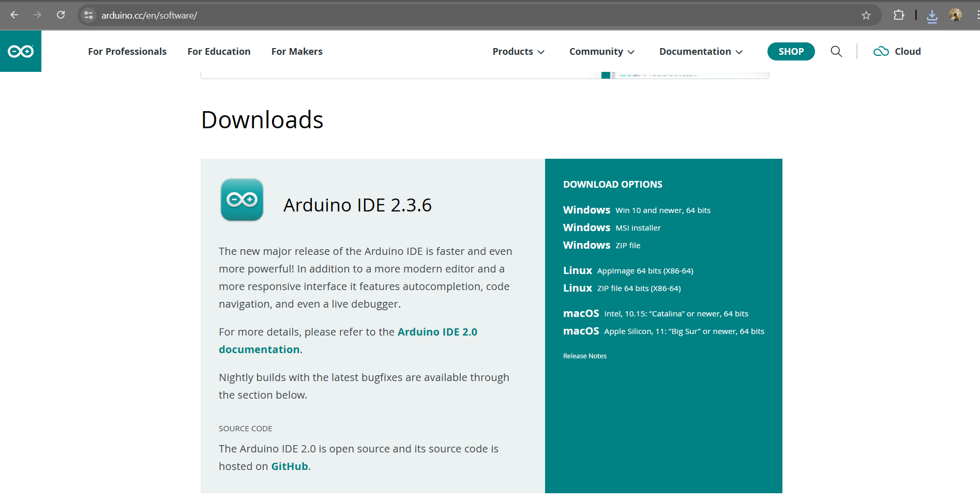Download Windows MSI installer

612,227
